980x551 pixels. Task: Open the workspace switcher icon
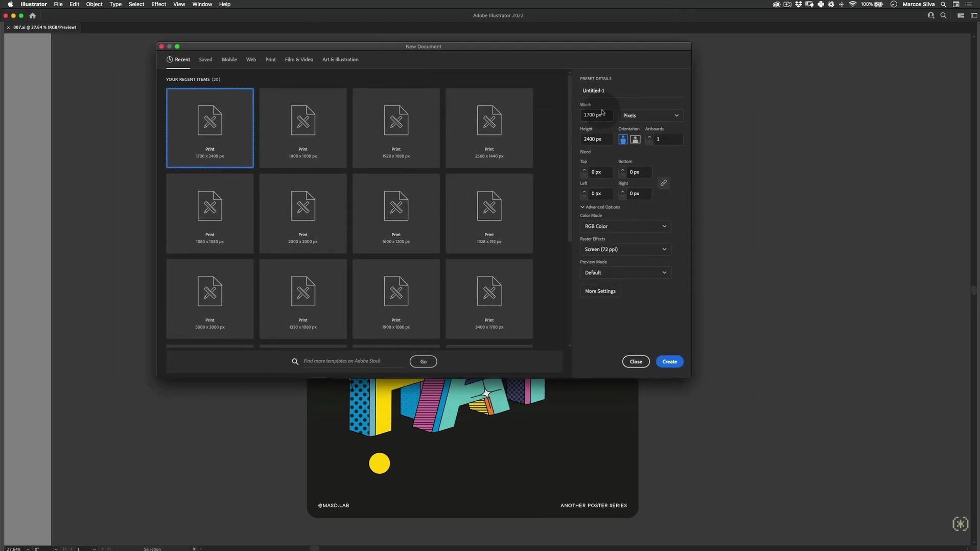tap(973, 16)
